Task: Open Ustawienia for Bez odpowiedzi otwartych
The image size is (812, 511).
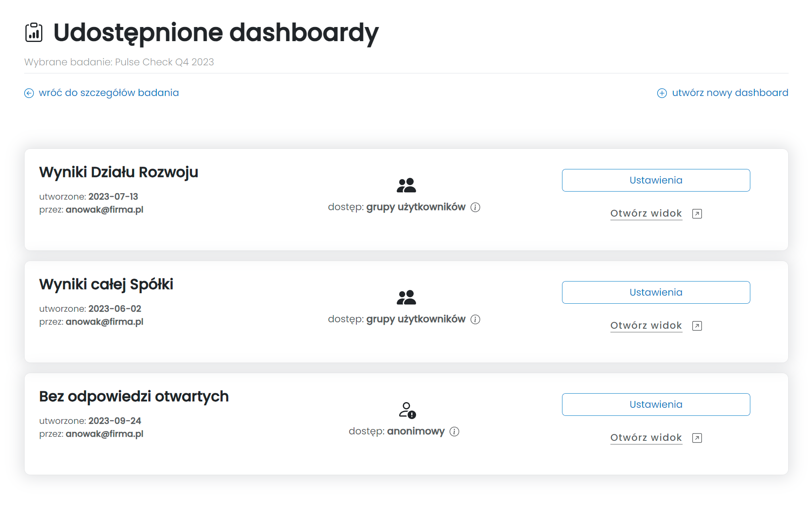Action: pyautogui.click(x=656, y=405)
